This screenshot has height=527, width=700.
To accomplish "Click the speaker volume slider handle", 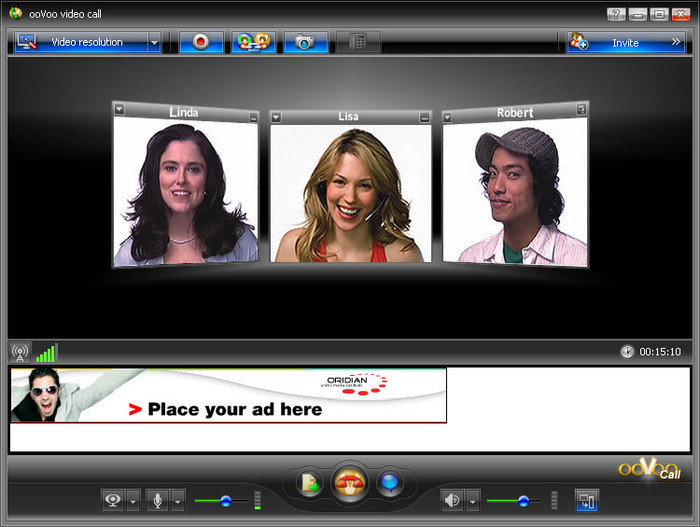I will 520,500.
